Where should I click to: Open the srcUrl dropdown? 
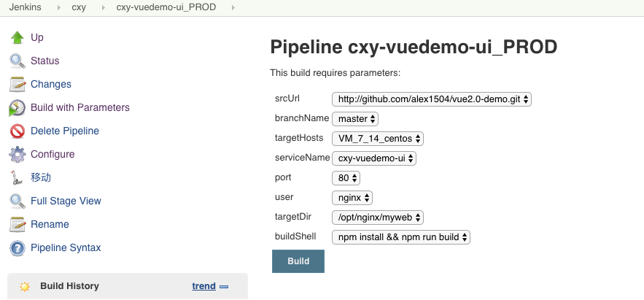[x=432, y=99]
